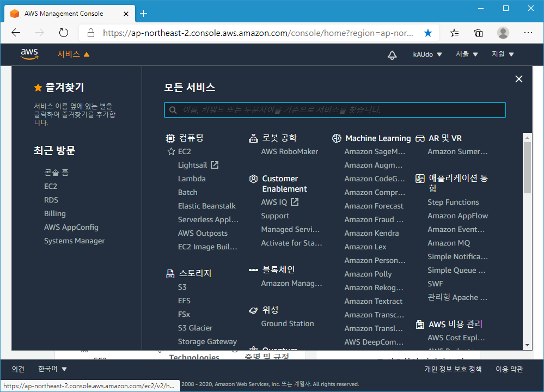Open the 한국어 language dropdown
Viewport: 544px width, 392px height.
click(x=52, y=369)
